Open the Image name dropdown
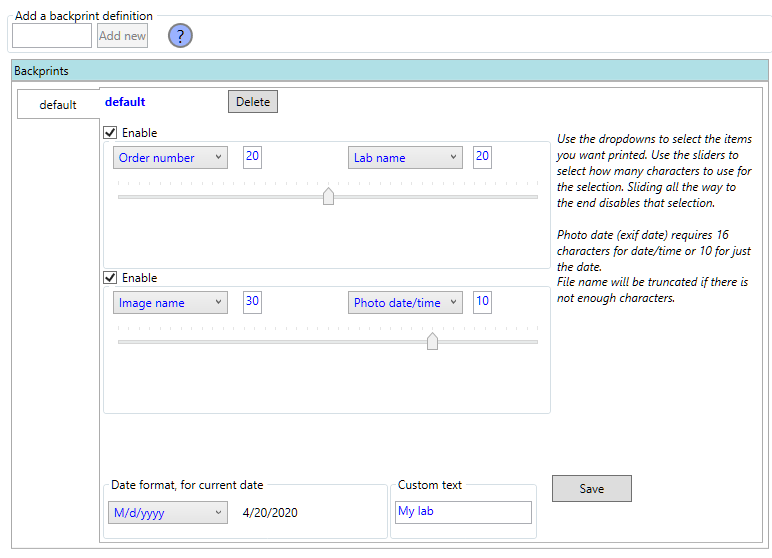 [x=170, y=303]
